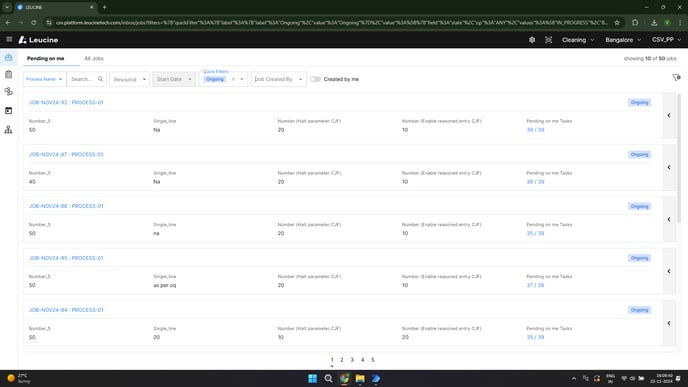
Task: Open a new browser tab
Action: [104, 7]
